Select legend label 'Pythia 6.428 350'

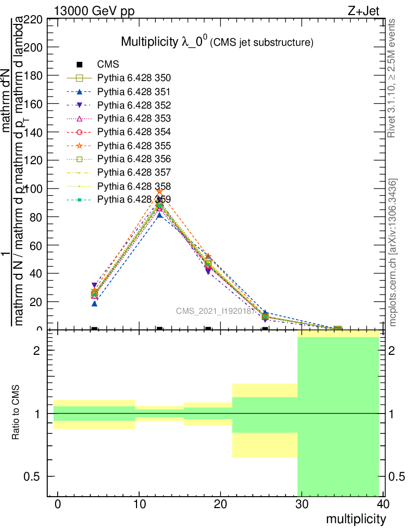[134, 78]
